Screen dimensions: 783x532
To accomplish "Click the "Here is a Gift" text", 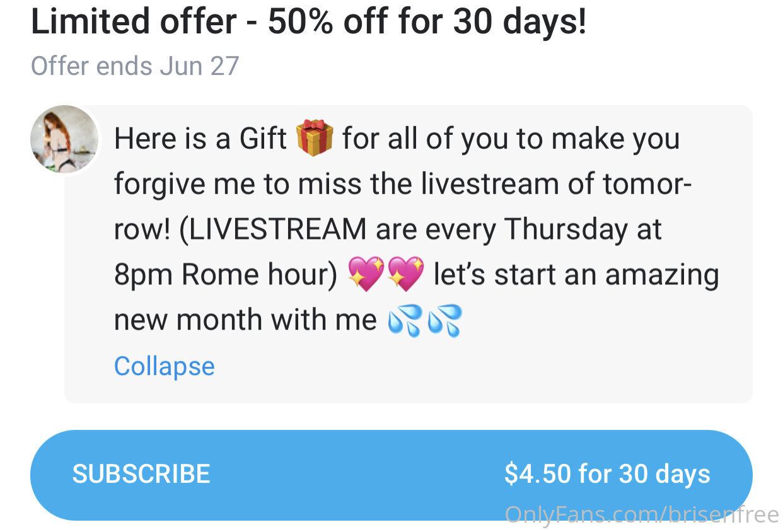I will (200, 139).
